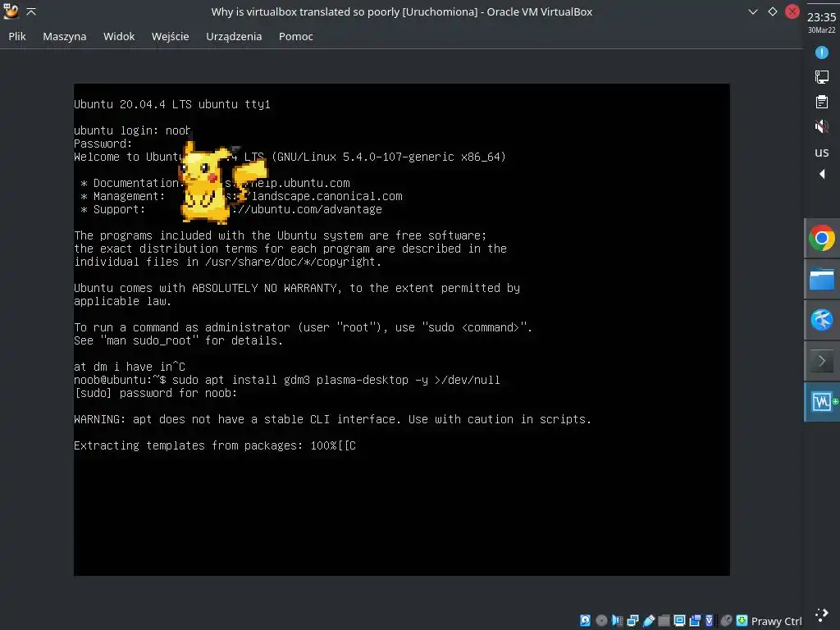This screenshot has height=630, width=840.
Task: Click the 'WARNING: apt does not have' line
Action: tap(332, 419)
